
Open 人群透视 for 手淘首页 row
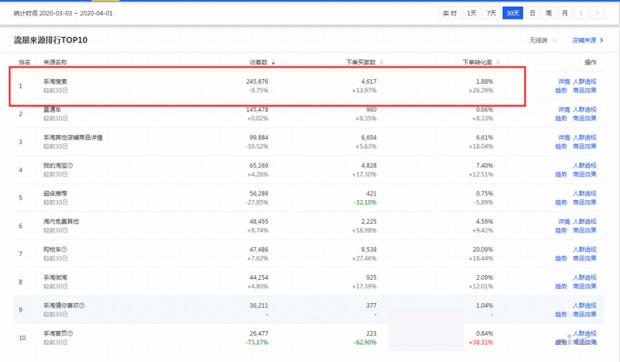585,334
